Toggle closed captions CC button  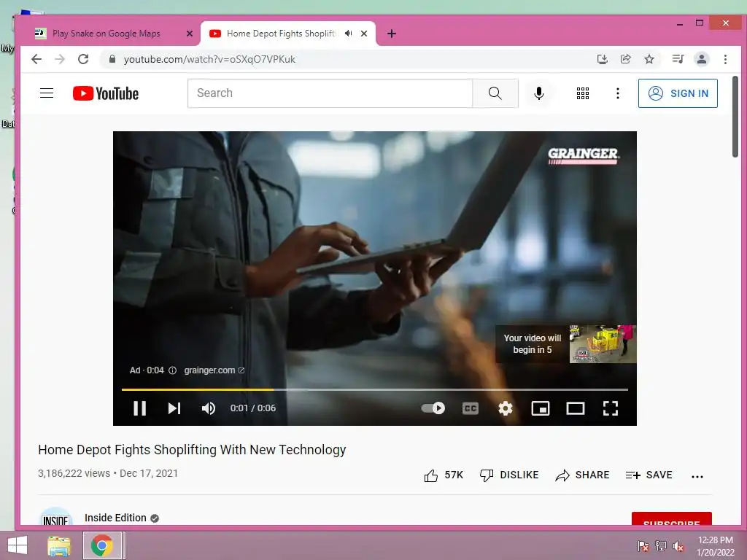pyautogui.click(x=471, y=408)
